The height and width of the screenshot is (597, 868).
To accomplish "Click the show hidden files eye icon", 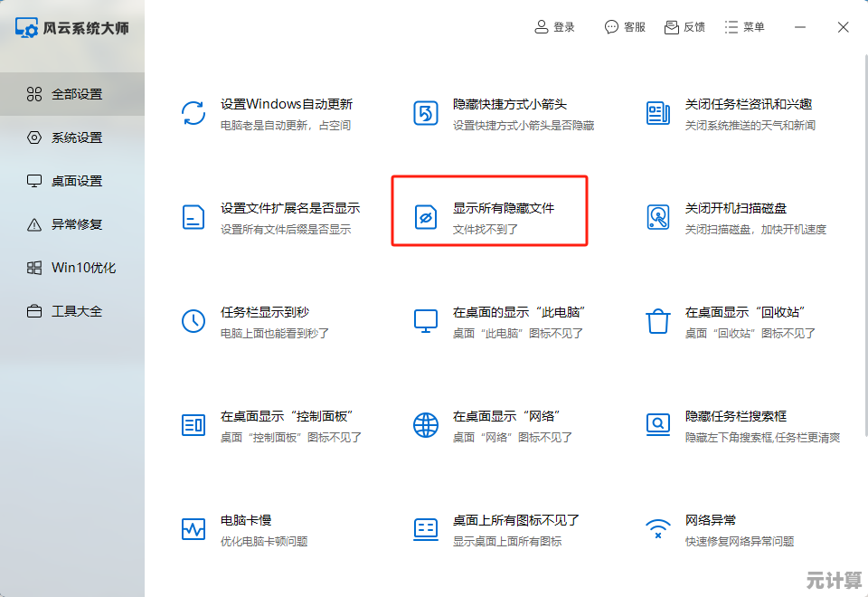I will click(x=425, y=217).
